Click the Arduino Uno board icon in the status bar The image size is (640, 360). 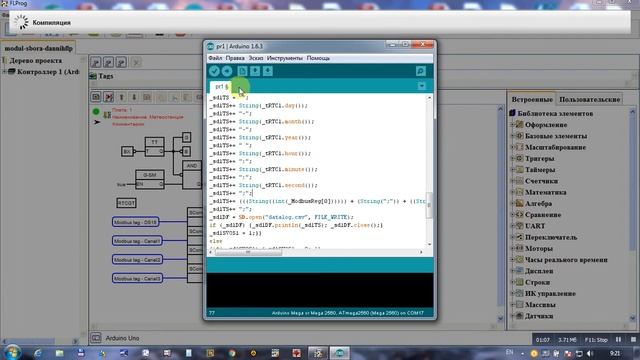point(96,338)
